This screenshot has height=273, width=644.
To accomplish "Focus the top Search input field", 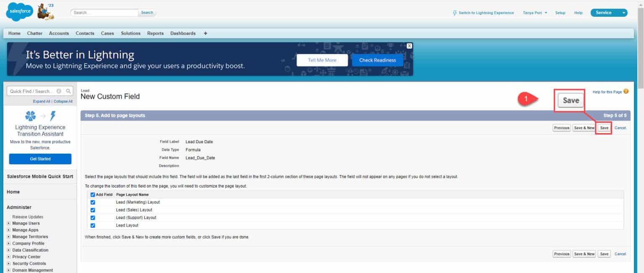I will coord(104,13).
